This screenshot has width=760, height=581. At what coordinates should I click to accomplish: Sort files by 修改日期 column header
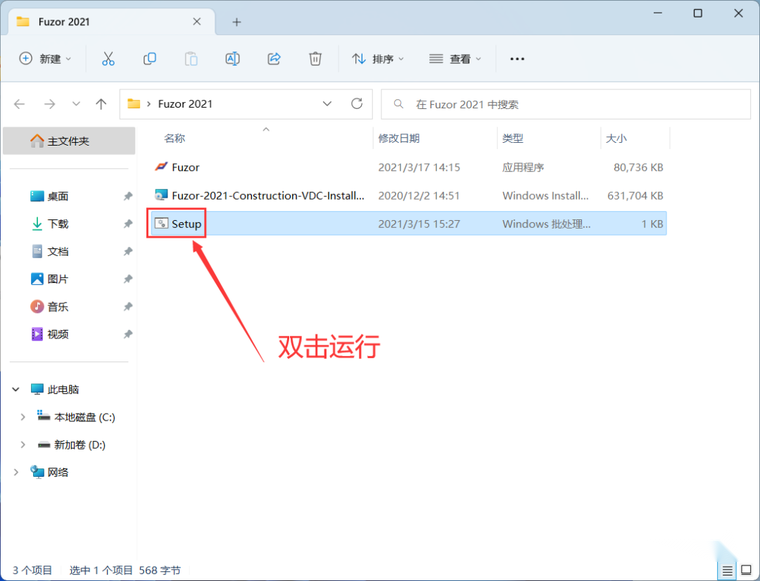(398, 139)
